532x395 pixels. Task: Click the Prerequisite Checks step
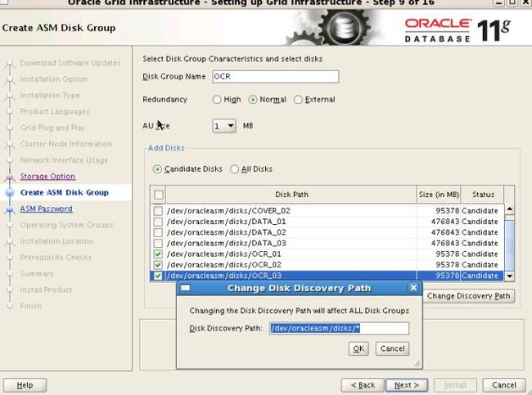[56, 258]
